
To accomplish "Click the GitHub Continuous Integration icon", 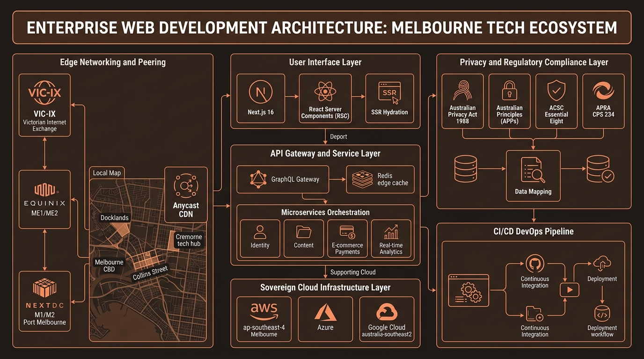I will coord(534,265).
